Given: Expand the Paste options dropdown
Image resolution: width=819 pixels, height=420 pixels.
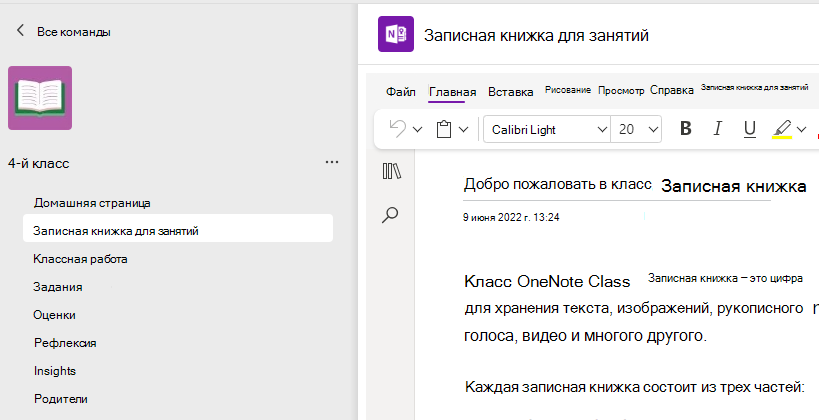Looking at the screenshot, I should pos(463,129).
